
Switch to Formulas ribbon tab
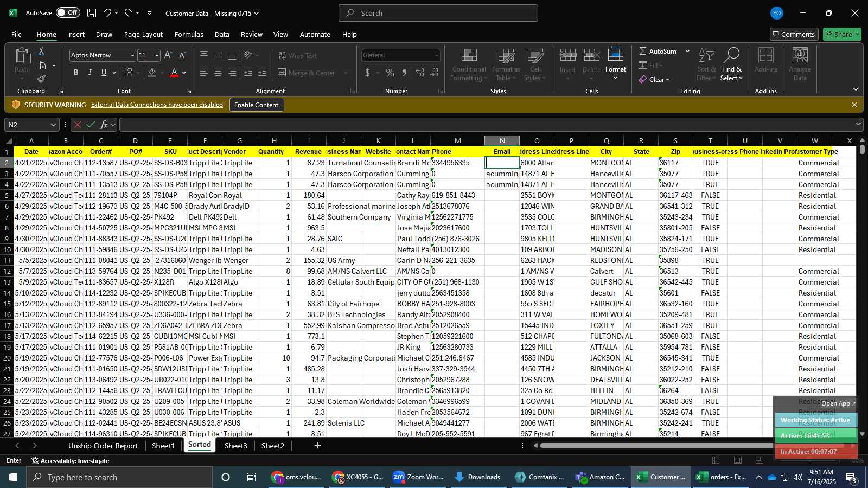[189, 34]
